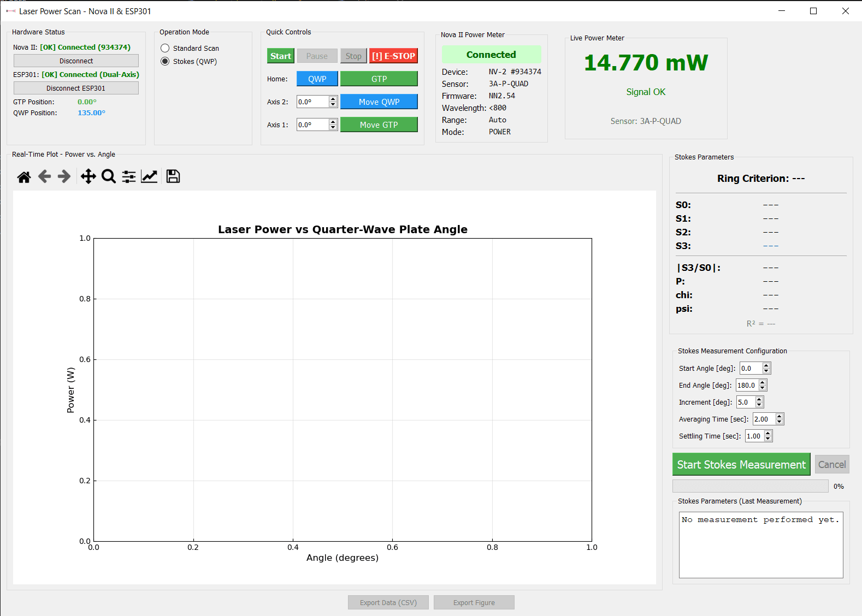Image resolution: width=862 pixels, height=616 pixels.
Task: Increase Start Angle spinner value
Action: (x=766, y=365)
